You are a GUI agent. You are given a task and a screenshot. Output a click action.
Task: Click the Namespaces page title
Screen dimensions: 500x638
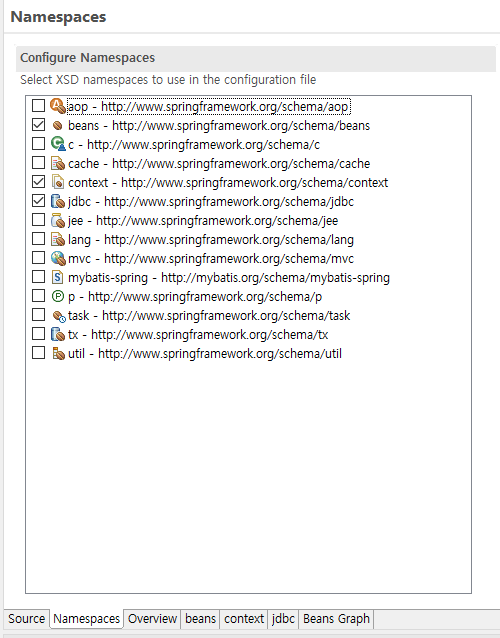58,17
